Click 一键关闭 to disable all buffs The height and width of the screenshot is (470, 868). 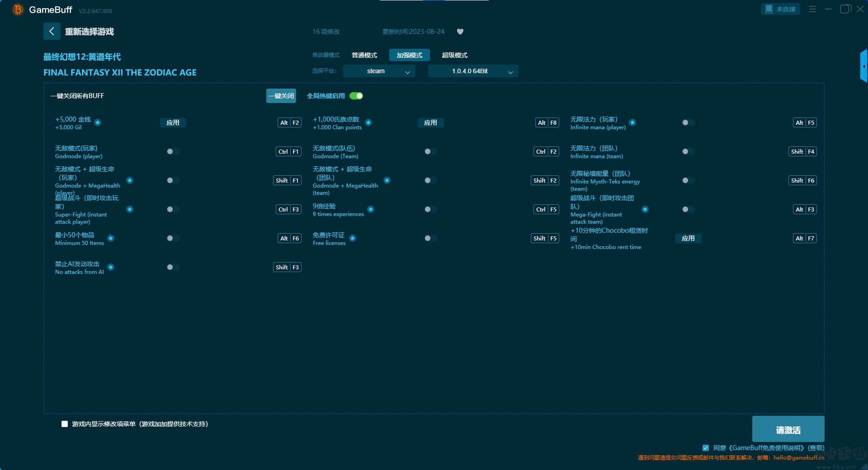281,96
